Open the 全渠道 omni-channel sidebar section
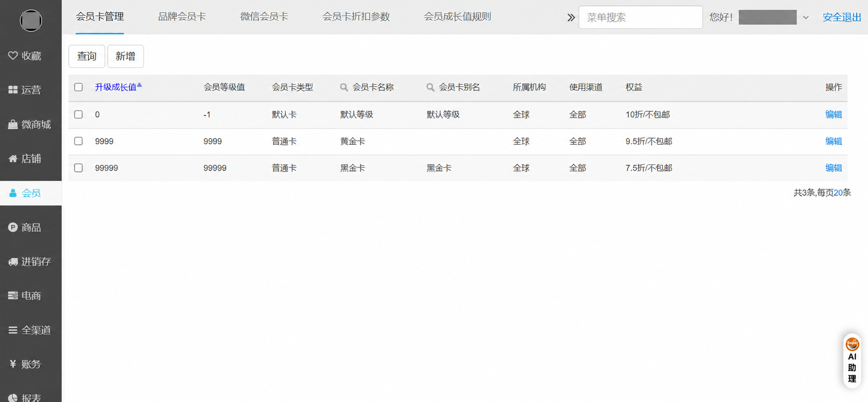Image resolution: width=868 pixels, height=402 pixels. (x=31, y=330)
